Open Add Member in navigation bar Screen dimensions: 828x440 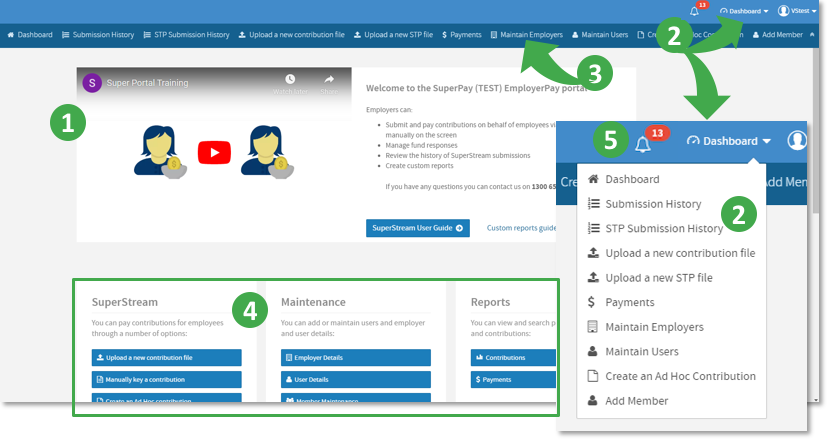pos(778,35)
